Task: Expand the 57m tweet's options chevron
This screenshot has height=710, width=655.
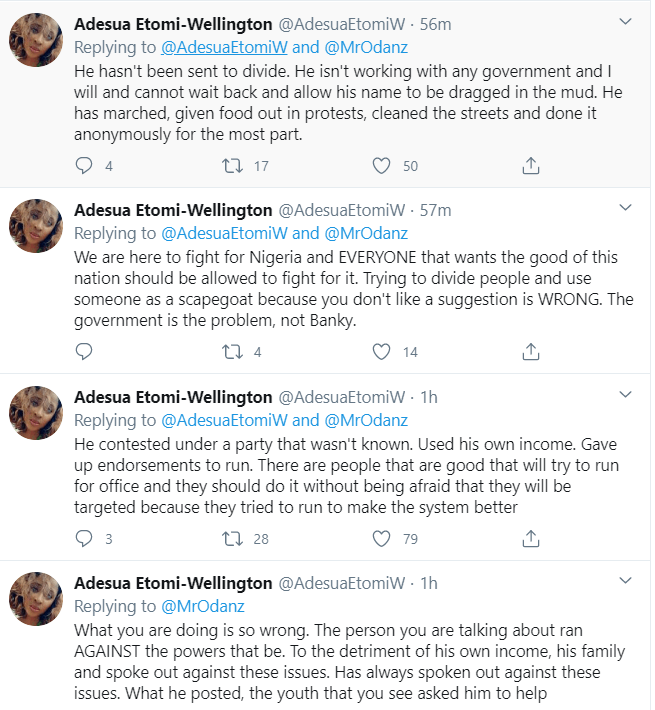Action: tap(625, 208)
